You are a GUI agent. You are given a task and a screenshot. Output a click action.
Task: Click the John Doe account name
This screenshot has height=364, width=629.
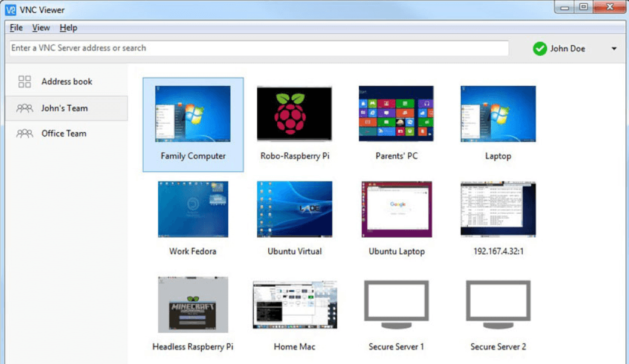click(567, 49)
